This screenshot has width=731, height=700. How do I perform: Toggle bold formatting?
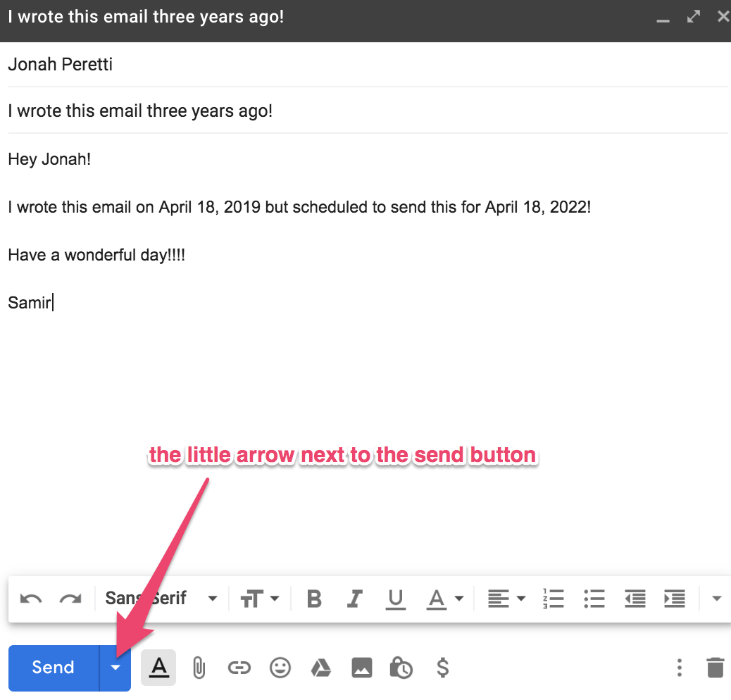tap(314, 599)
